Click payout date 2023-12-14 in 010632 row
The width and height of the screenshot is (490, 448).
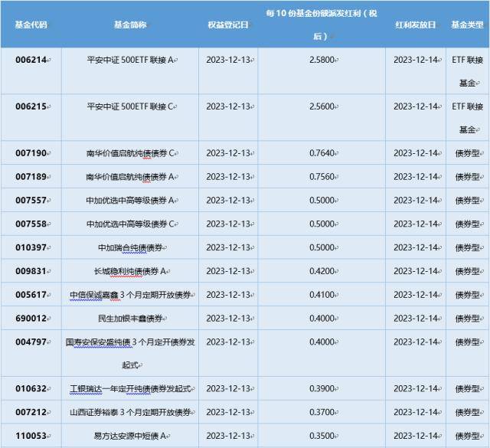tap(416, 388)
